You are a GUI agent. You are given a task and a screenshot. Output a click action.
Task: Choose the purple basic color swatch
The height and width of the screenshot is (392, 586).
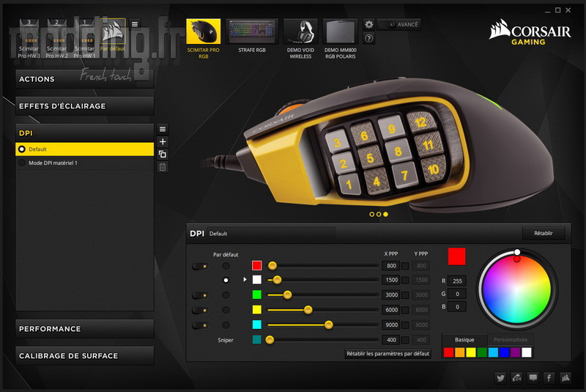516,352
